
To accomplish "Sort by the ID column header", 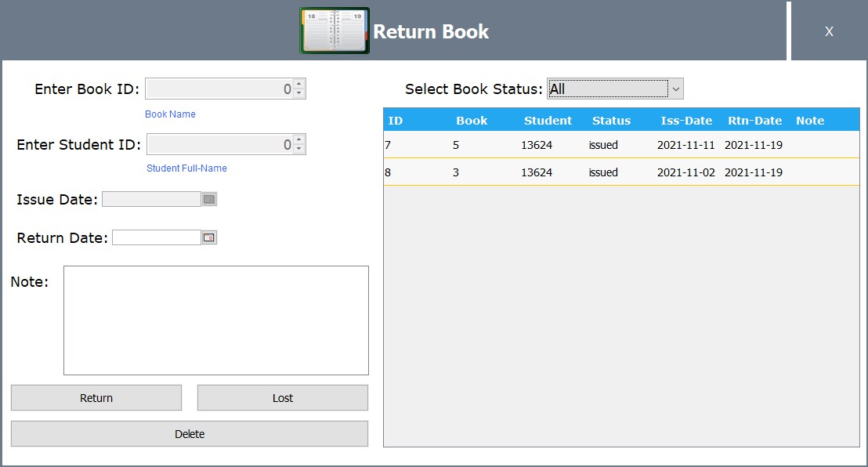I will (x=396, y=120).
